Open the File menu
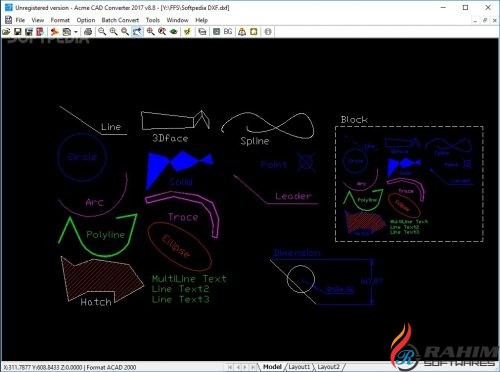 click(20, 20)
